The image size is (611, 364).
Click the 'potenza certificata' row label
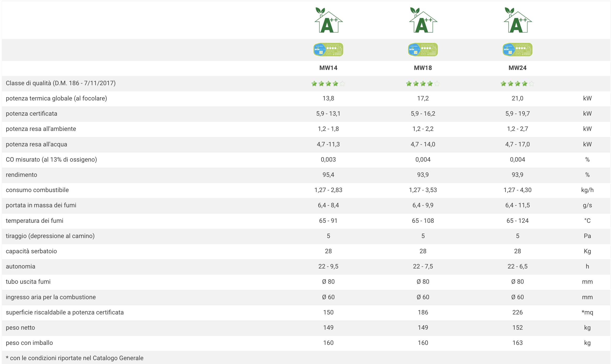click(x=32, y=114)
